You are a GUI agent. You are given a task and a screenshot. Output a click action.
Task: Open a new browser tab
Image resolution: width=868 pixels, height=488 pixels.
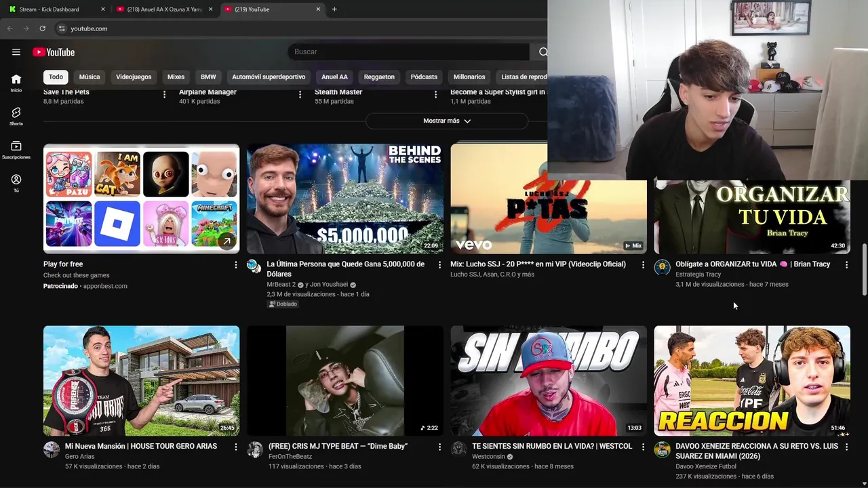pos(334,9)
